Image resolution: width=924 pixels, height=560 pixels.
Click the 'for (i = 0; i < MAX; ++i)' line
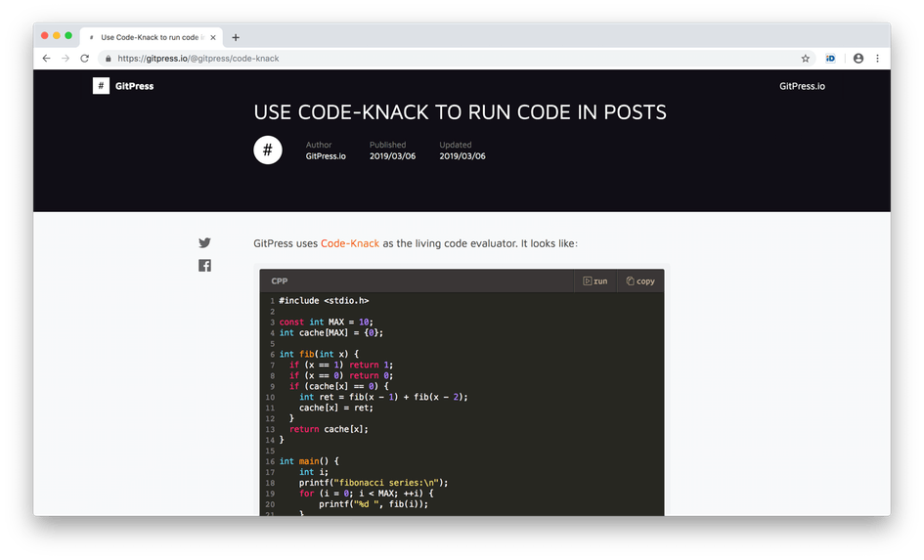pos(366,494)
